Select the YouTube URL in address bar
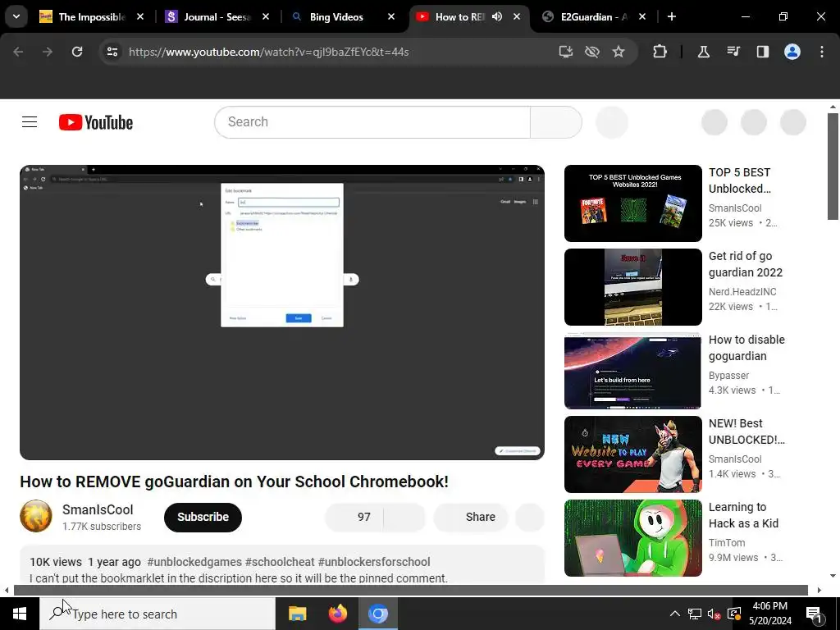This screenshot has height=630, width=840. tap(268, 52)
